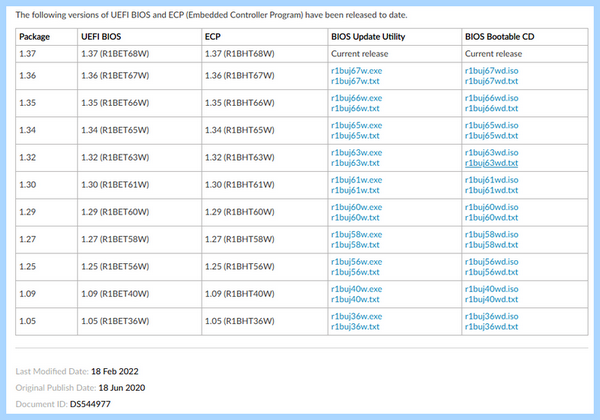Open r1buj61w.txt readme
The width and height of the screenshot is (600, 420).
[x=355, y=190]
